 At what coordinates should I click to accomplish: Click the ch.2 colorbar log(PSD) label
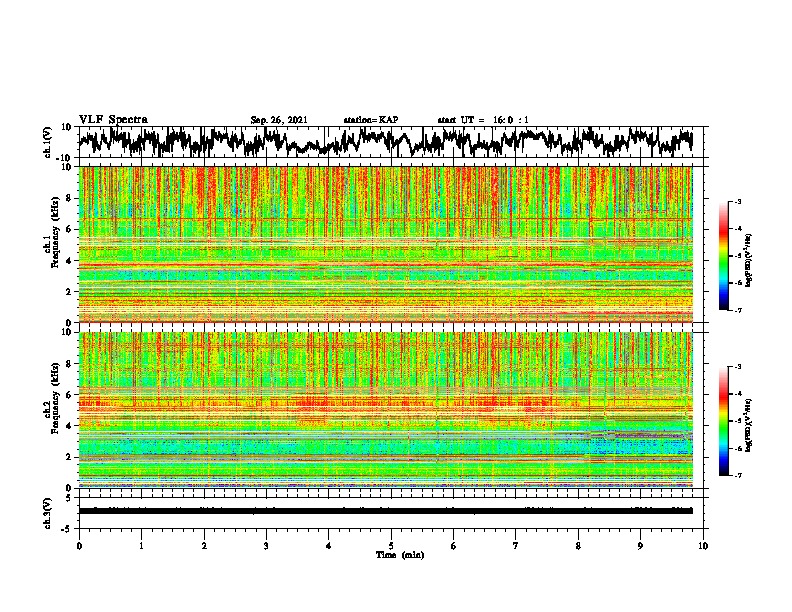(749, 425)
